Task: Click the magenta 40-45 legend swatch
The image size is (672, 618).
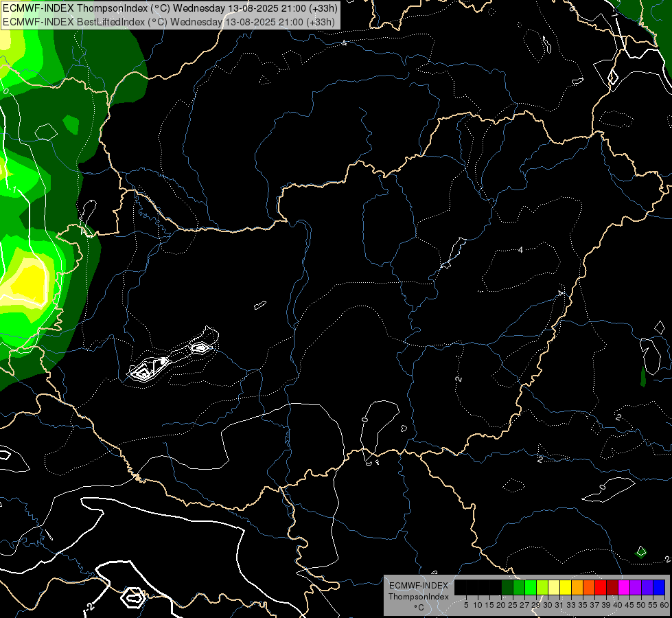Action: [x=624, y=587]
